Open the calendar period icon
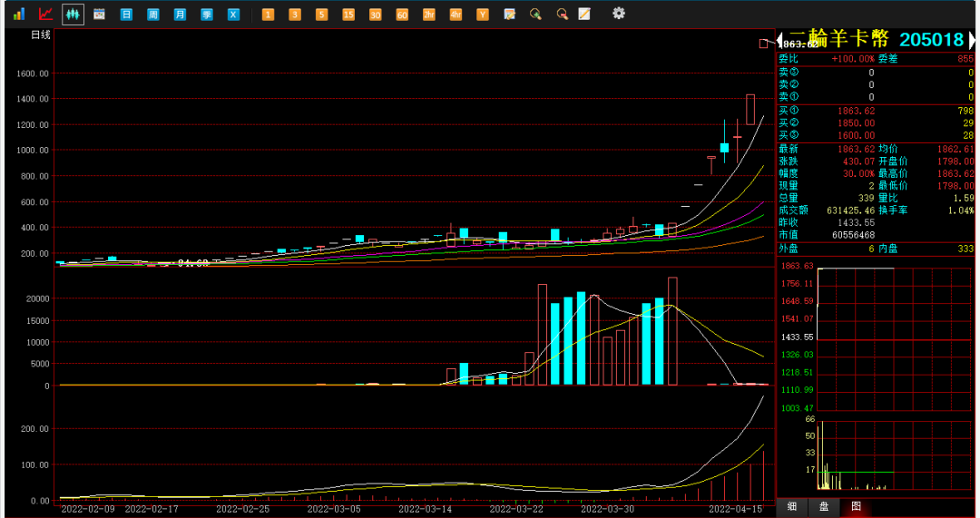The image size is (980, 518). pos(99,14)
